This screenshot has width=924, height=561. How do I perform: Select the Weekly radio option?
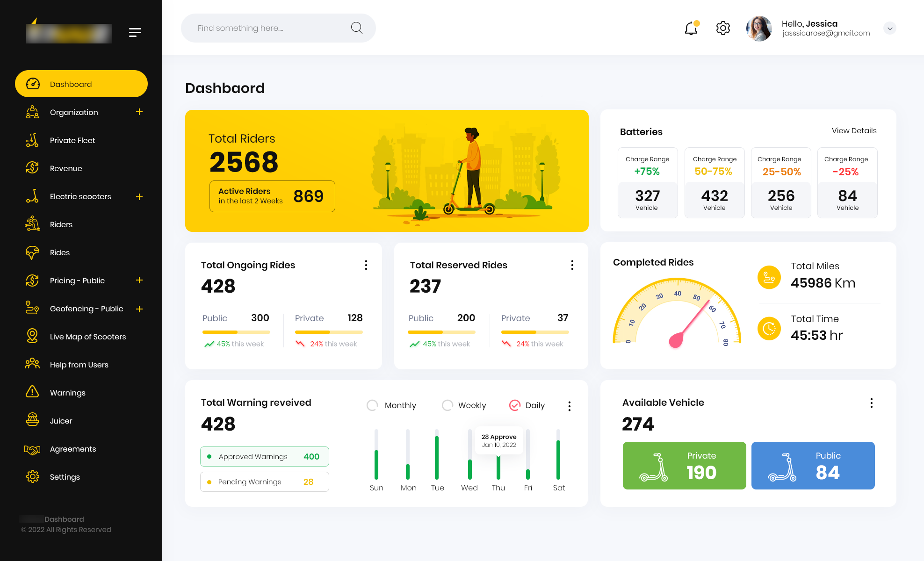click(447, 405)
